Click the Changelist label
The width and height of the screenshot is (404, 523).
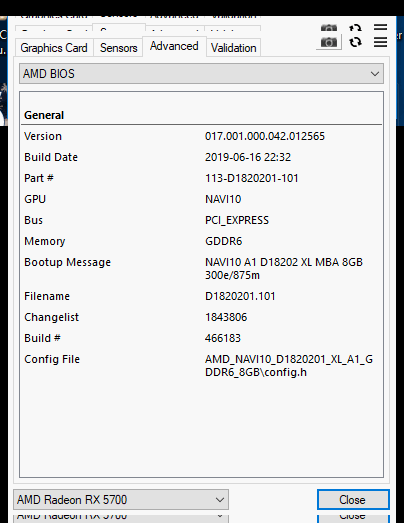[x=51, y=317]
